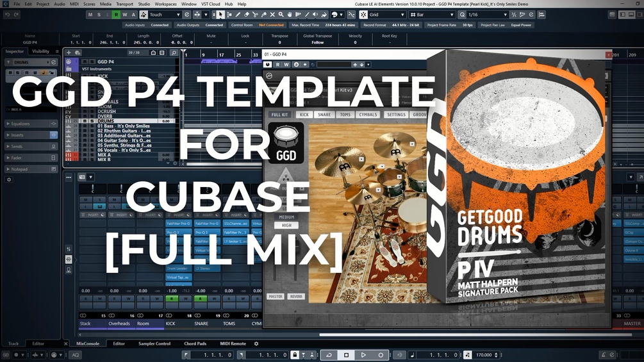Select the Draw pencil tool
644x362 pixels.
[x=238, y=15]
